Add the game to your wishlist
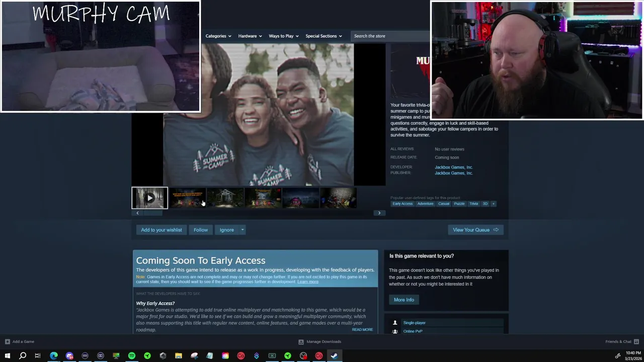The image size is (644, 362). click(162, 230)
